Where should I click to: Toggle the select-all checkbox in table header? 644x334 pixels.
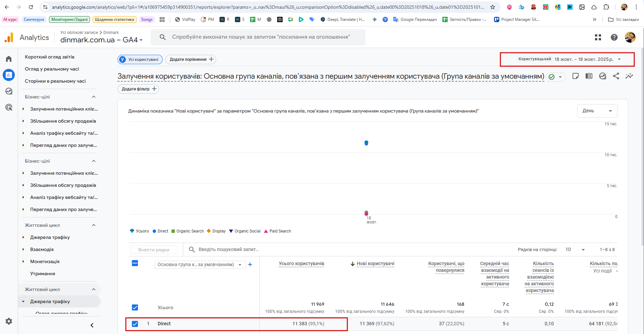pyautogui.click(x=135, y=263)
